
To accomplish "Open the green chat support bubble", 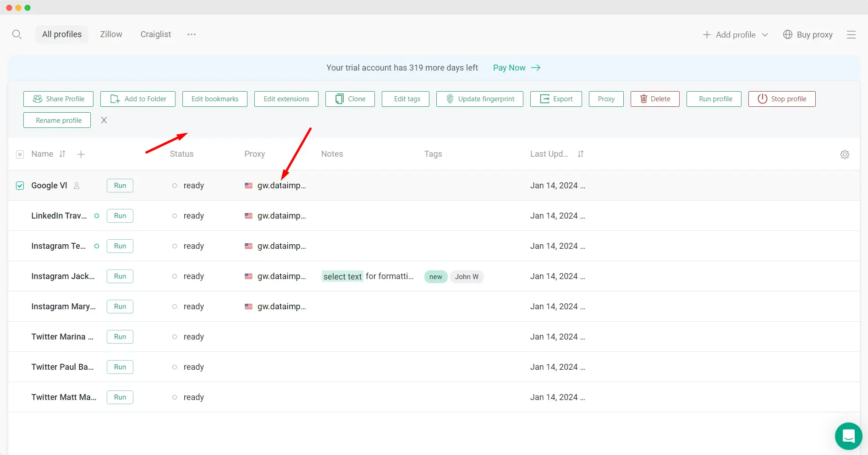I will (x=848, y=436).
